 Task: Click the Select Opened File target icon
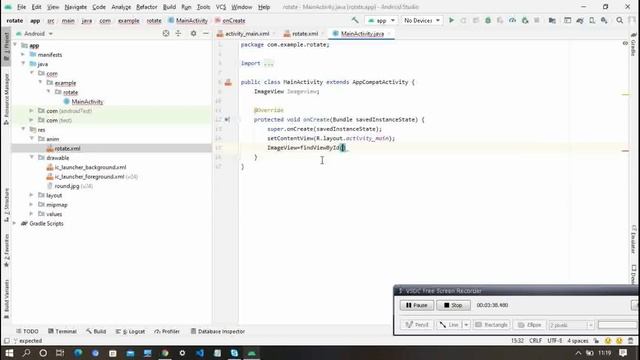pos(166,33)
